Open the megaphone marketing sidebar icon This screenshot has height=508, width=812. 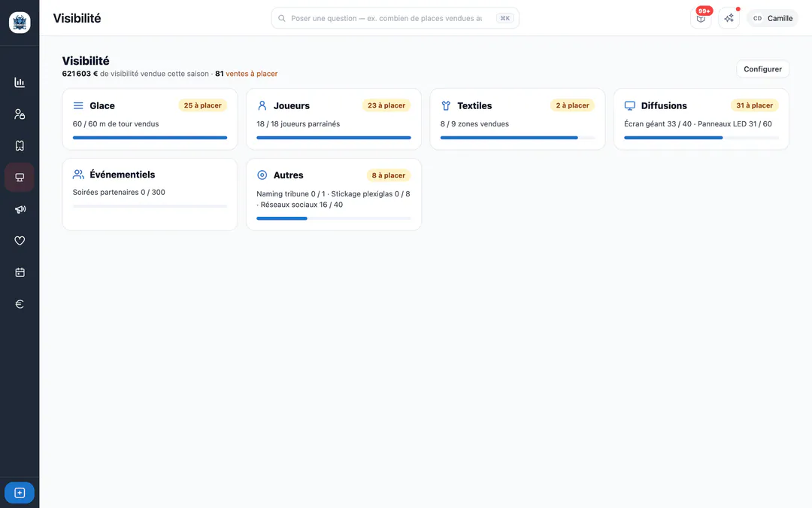(x=20, y=209)
